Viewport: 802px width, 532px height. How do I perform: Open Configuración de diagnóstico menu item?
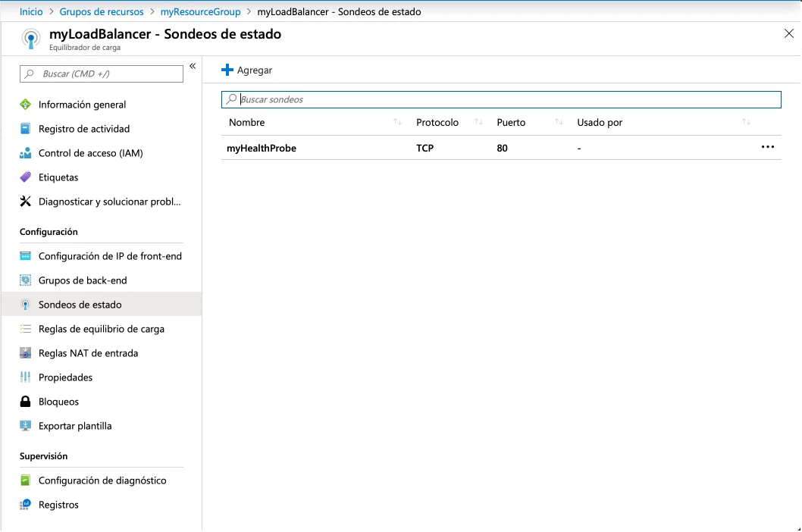coord(102,480)
